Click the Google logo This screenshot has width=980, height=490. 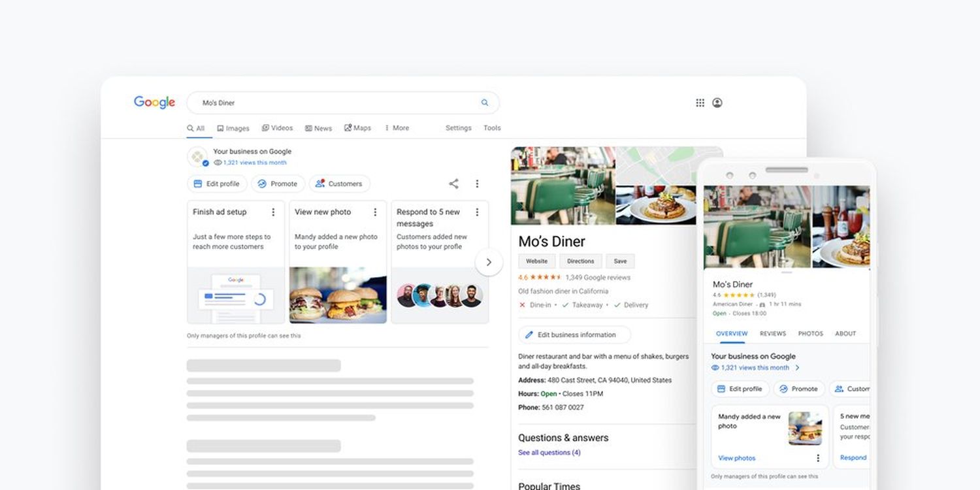click(x=154, y=103)
